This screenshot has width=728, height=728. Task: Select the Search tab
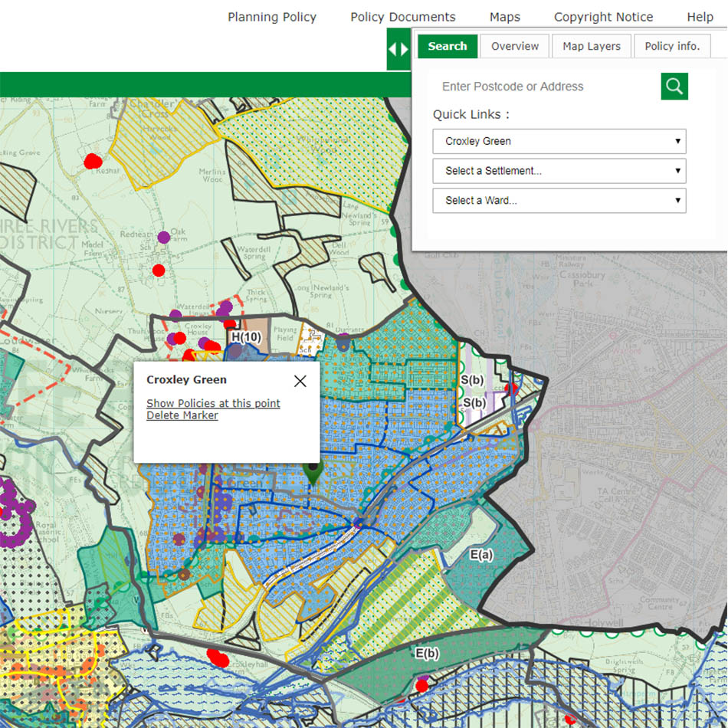[448, 46]
